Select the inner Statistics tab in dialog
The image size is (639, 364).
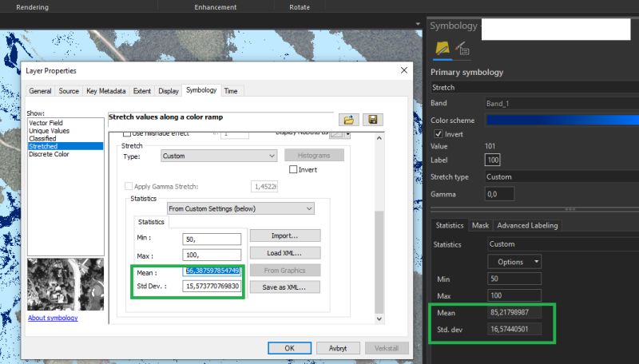[151, 222]
